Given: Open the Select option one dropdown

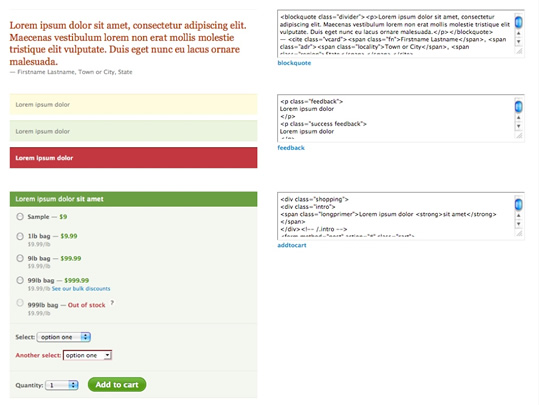Looking at the screenshot, I should coord(64,337).
